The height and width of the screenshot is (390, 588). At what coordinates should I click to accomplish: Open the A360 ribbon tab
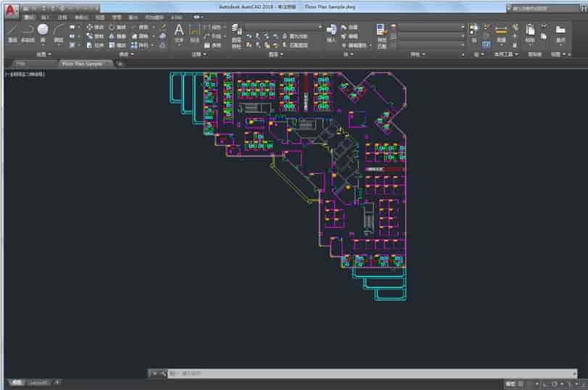176,17
